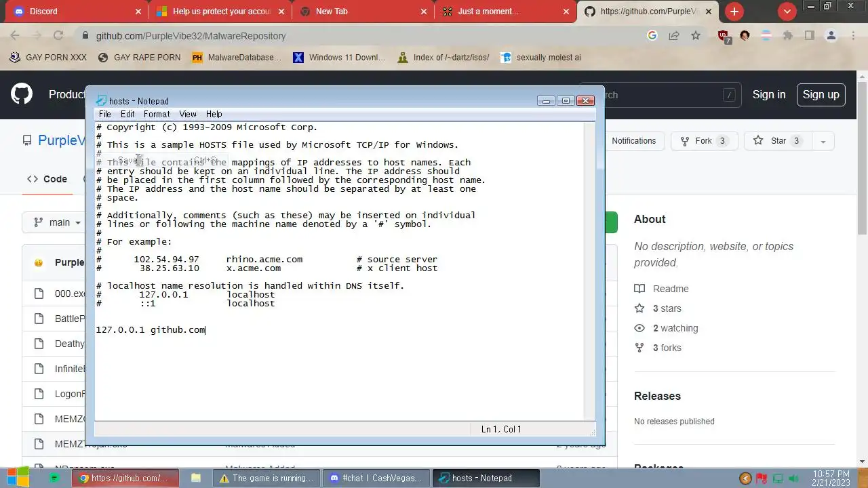Open the folder icon on taskbar

click(x=196, y=478)
